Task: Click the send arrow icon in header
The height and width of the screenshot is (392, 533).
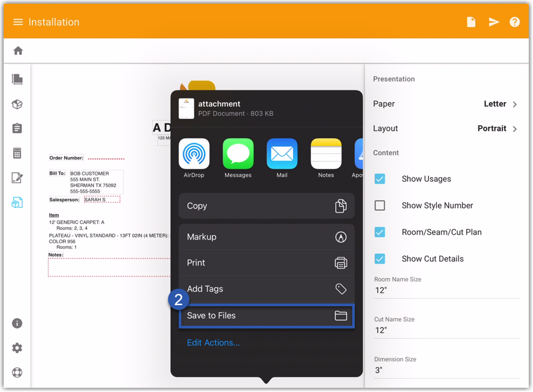Action: pyautogui.click(x=494, y=22)
